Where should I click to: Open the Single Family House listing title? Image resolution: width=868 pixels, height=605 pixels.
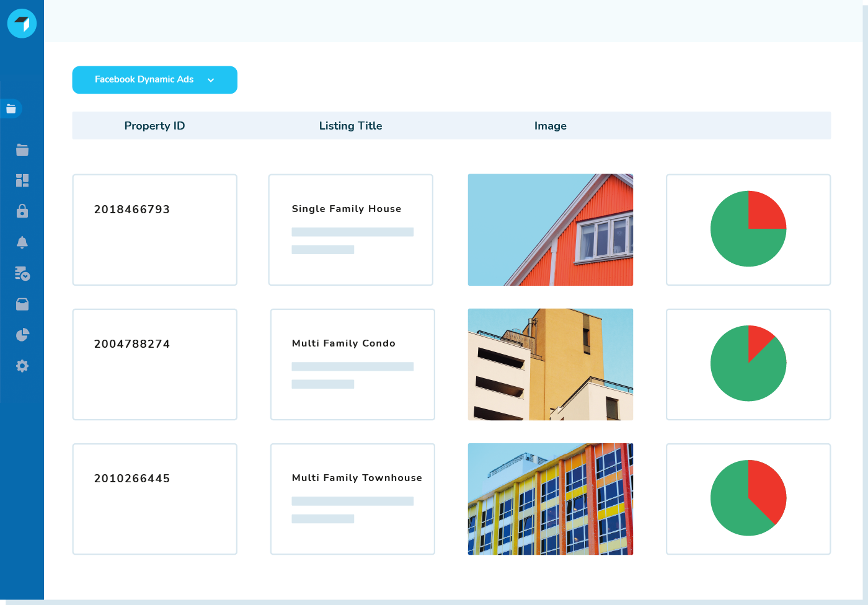[347, 209]
